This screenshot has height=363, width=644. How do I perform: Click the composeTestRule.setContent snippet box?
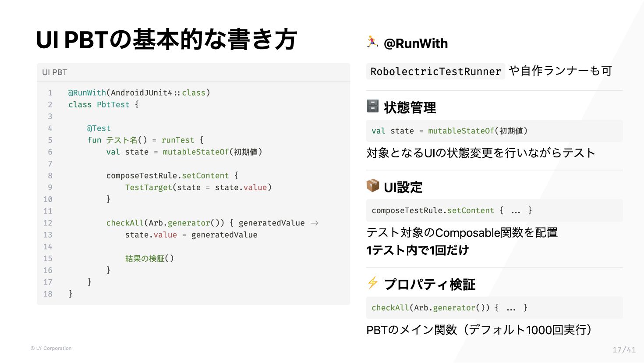494,210
